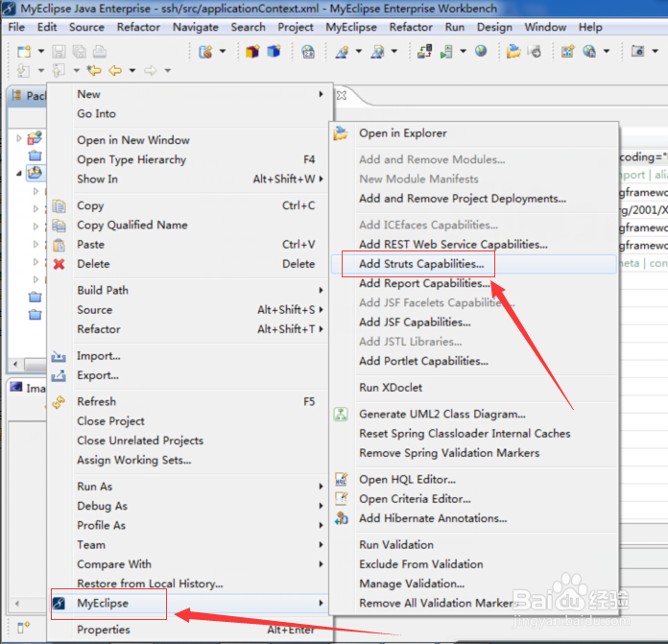
Task: Click the purple-and-yellow package toolbar icon
Action: click(x=252, y=52)
